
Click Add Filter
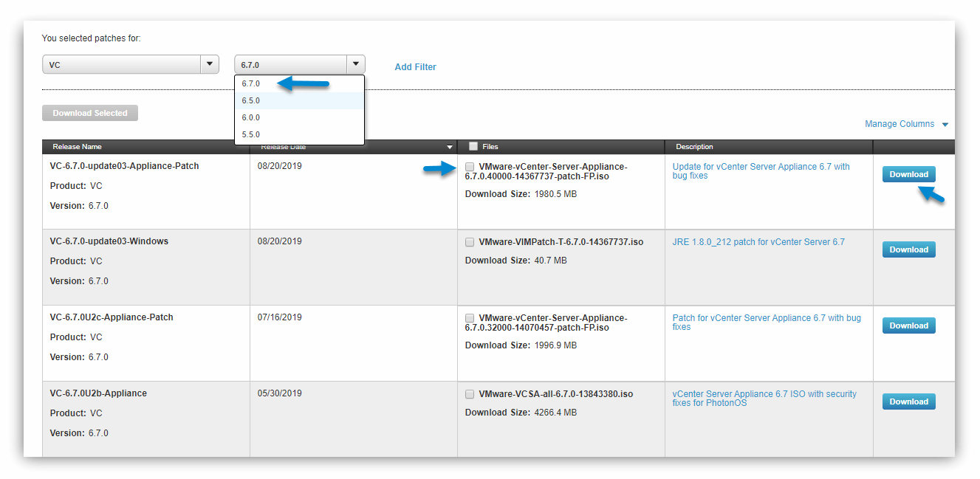pos(415,66)
